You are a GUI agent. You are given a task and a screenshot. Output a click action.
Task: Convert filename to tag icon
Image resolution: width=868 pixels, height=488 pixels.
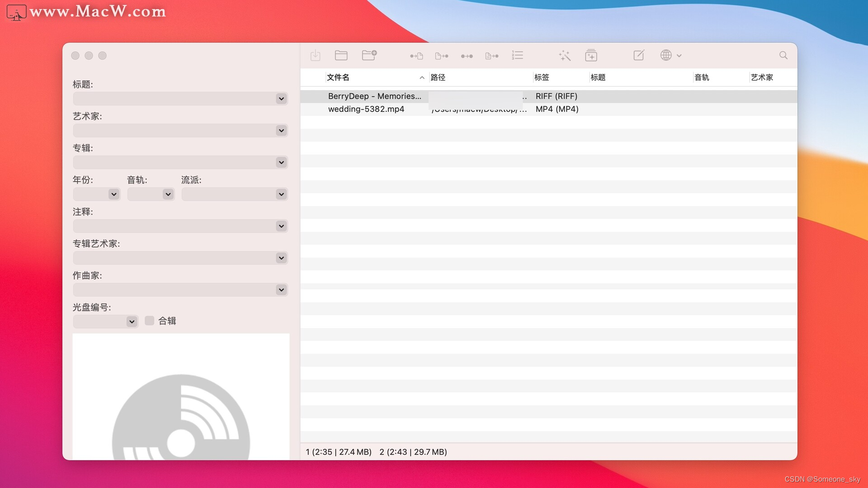[442, 56]
